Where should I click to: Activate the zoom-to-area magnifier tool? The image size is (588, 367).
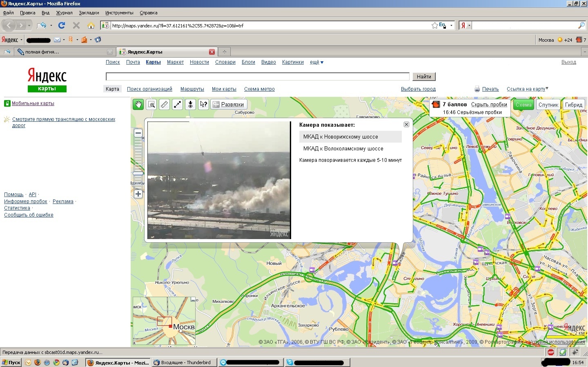(x=151, y=105)
